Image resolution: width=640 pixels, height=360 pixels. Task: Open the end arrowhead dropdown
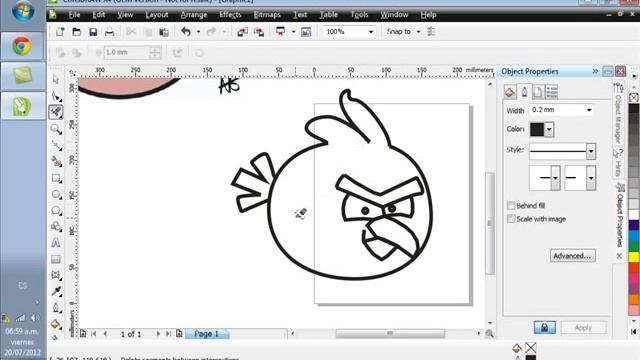(591, 178)
